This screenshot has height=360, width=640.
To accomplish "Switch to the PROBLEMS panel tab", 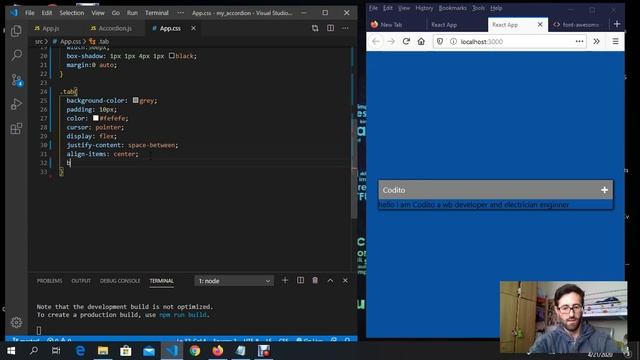I will (x=49, y=281).
